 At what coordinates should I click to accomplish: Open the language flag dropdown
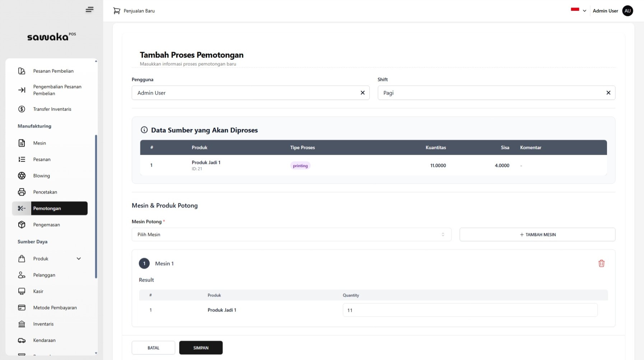point(578,10)
